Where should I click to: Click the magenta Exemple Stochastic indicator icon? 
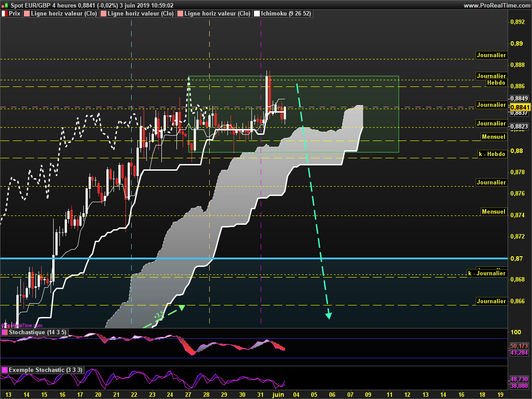click(4, 370)
